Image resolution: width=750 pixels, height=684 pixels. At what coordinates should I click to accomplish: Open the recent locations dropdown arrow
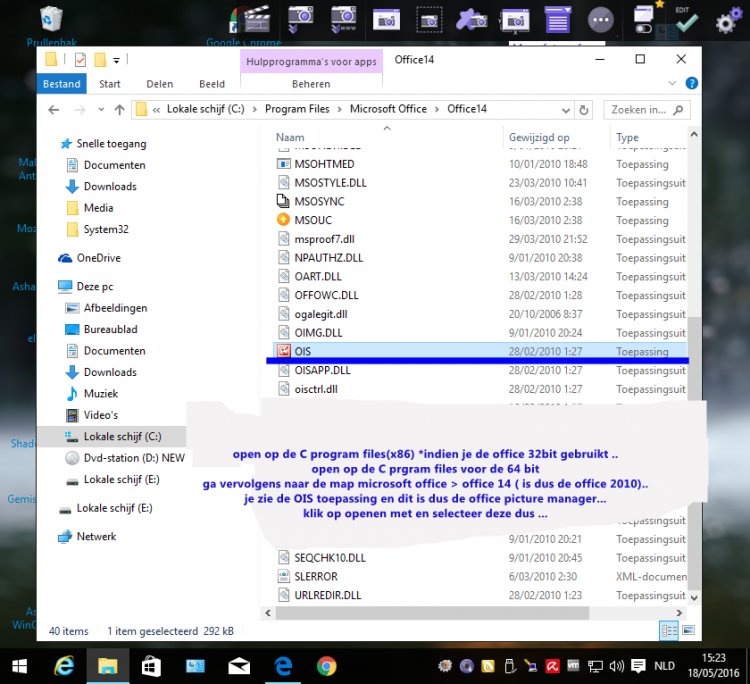pos(97,109)
